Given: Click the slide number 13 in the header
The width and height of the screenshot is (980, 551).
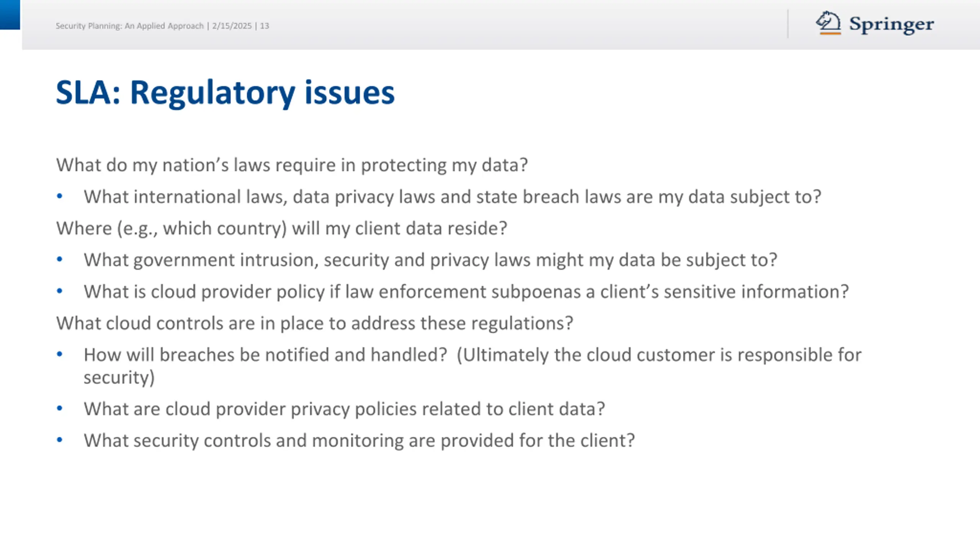Looking at the screenshot, I should click(x=265, y=26).
